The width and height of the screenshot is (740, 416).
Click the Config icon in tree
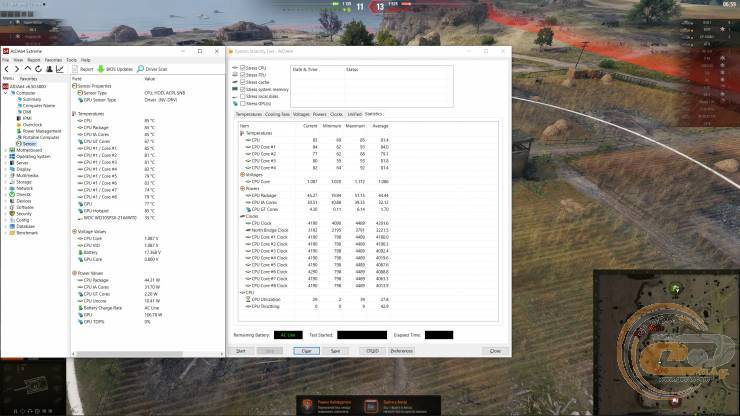pyautogui.click(x=12, y=220)
